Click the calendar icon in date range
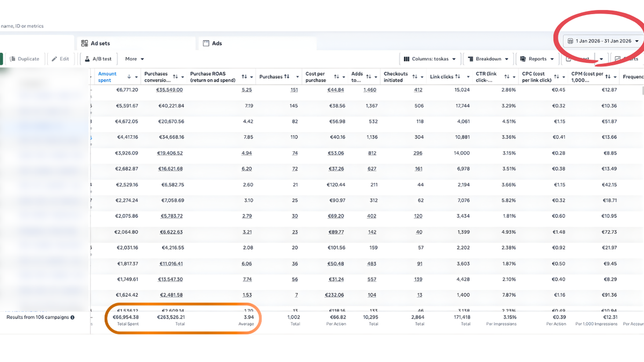 point(570,41)
